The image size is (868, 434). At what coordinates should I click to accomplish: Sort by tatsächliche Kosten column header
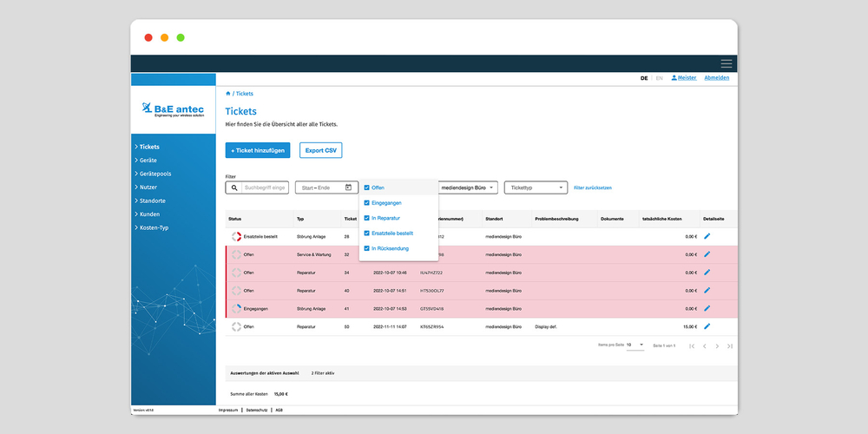662,220
